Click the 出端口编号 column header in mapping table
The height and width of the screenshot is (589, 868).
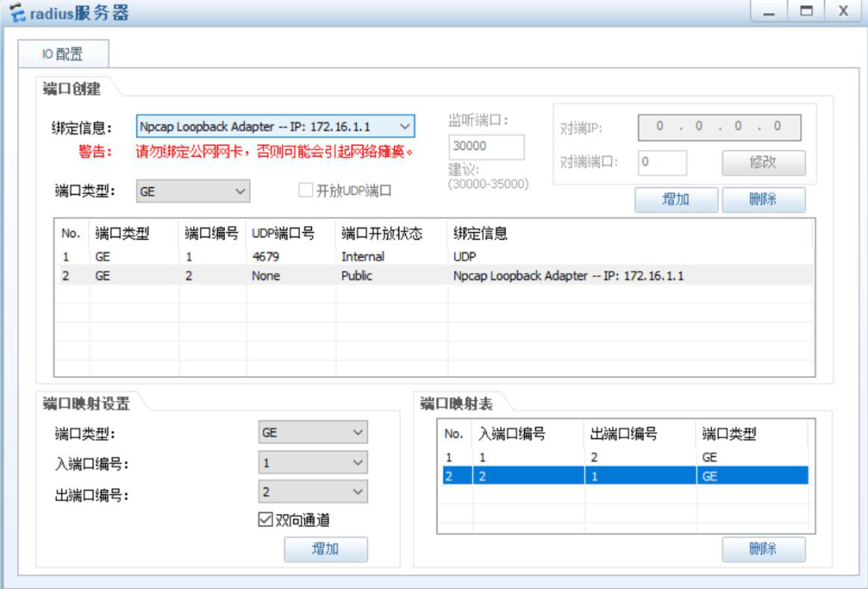tap(640, 433)
